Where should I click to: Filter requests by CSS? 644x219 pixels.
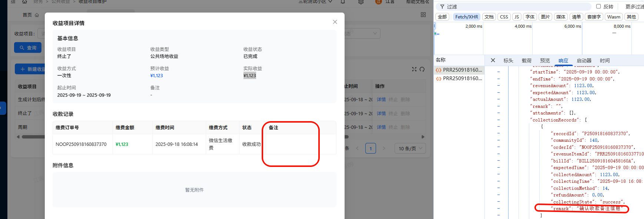click(x=504, y=17)
